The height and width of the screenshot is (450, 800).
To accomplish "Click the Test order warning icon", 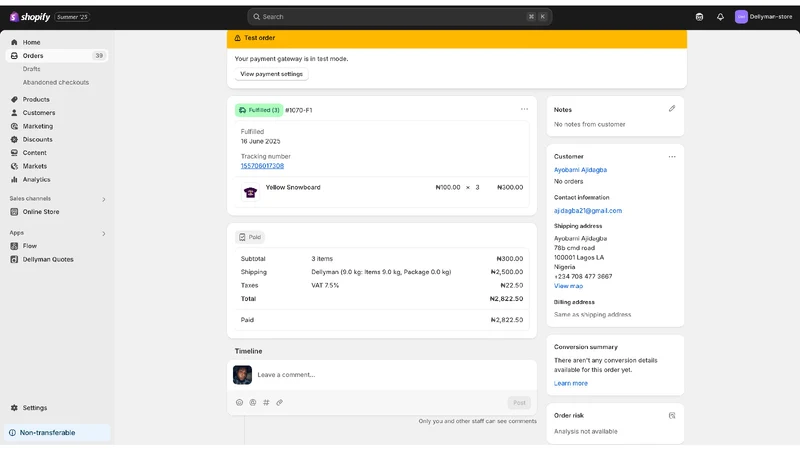I will [237, 38].
